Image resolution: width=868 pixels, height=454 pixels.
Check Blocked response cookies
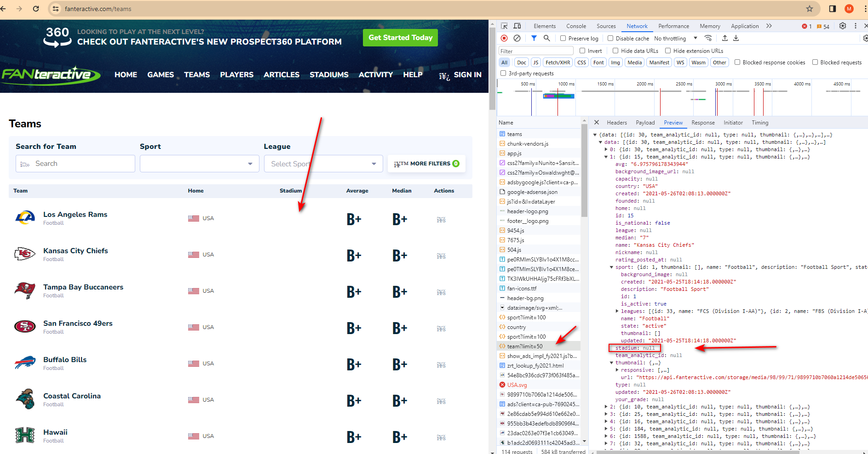point(737,62)
